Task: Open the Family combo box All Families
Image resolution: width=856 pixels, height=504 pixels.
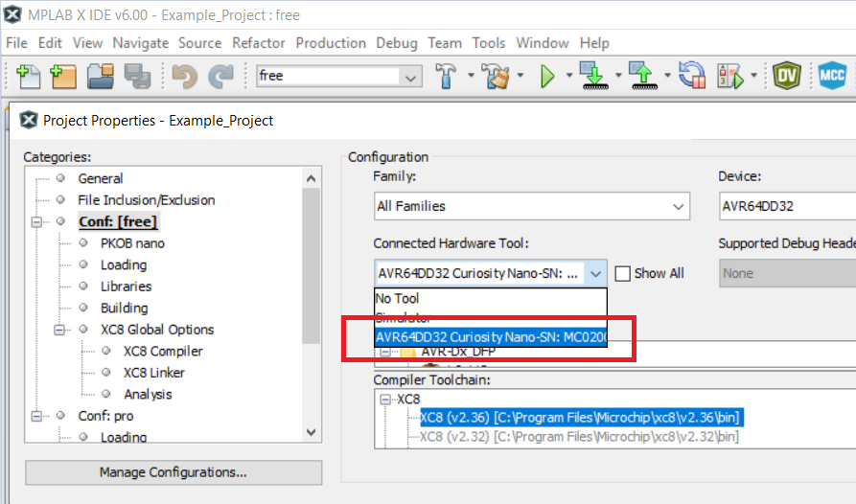Action: pyautogui.click(x=532, y=206)
